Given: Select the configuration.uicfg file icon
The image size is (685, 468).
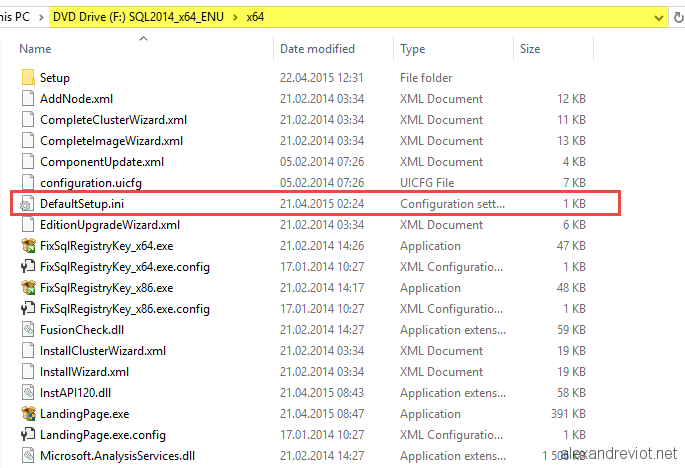Looking at the screenshot, I should 28,182.
